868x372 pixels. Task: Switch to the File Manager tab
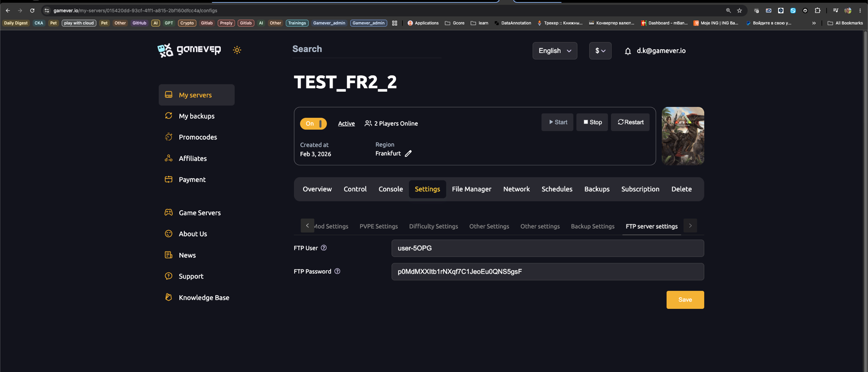tap(471, 189)
